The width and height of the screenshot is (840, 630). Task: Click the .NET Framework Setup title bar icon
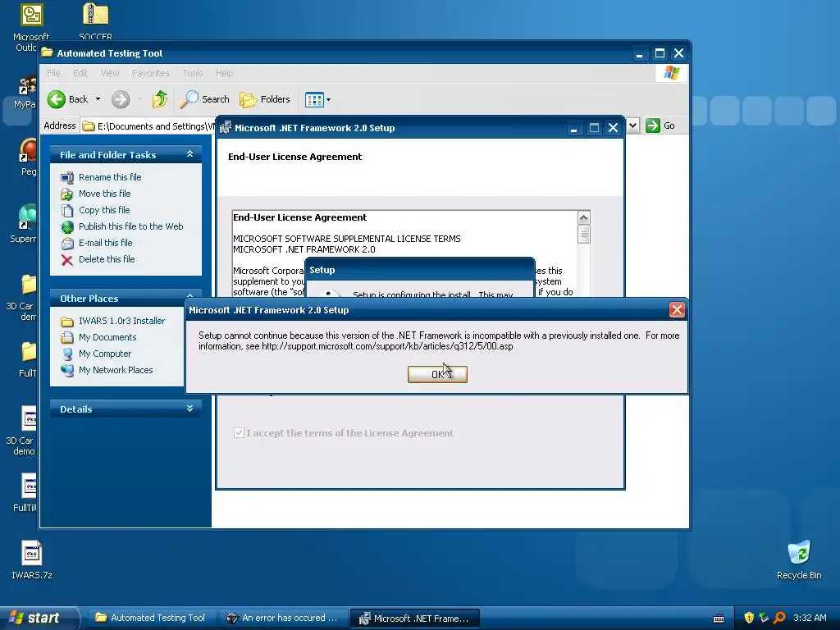click(x=226, y=127)
